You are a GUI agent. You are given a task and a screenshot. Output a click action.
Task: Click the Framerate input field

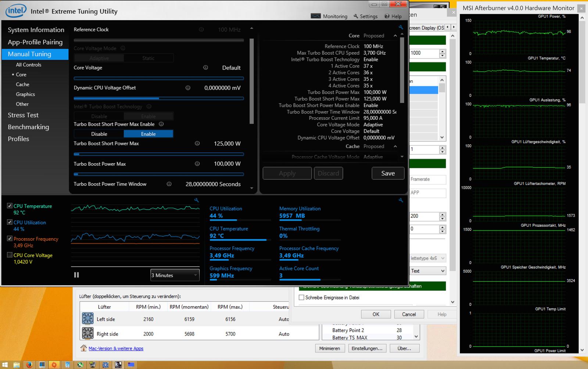click(428, 179)
